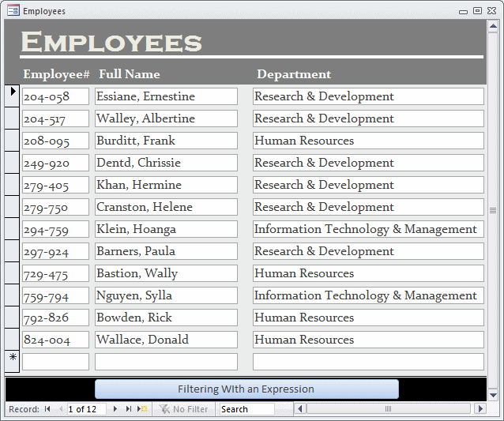This screenshot has height=421, width=504.
Task: Select row for Essiane, Ernestine via record selector
Action: click(x=12, y=96)
